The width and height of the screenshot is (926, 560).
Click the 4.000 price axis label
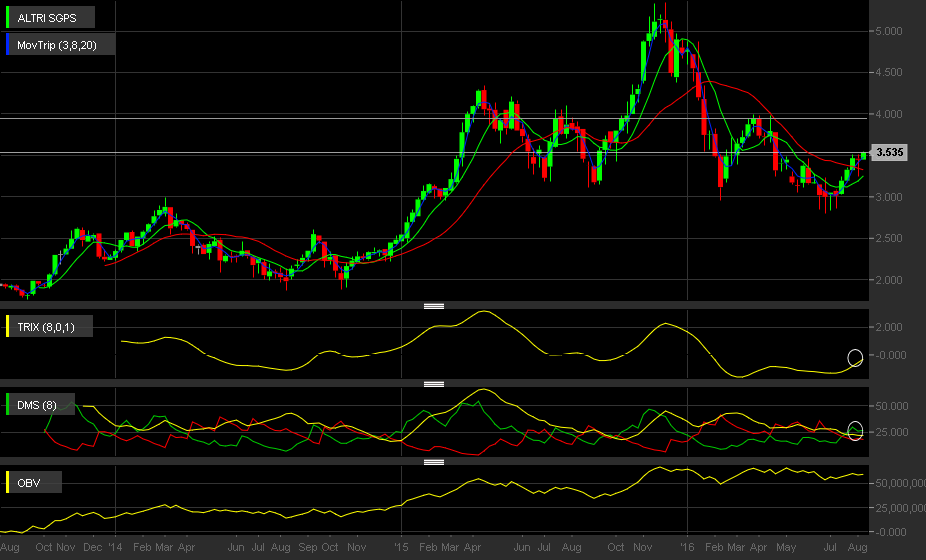tap(889, 114)
